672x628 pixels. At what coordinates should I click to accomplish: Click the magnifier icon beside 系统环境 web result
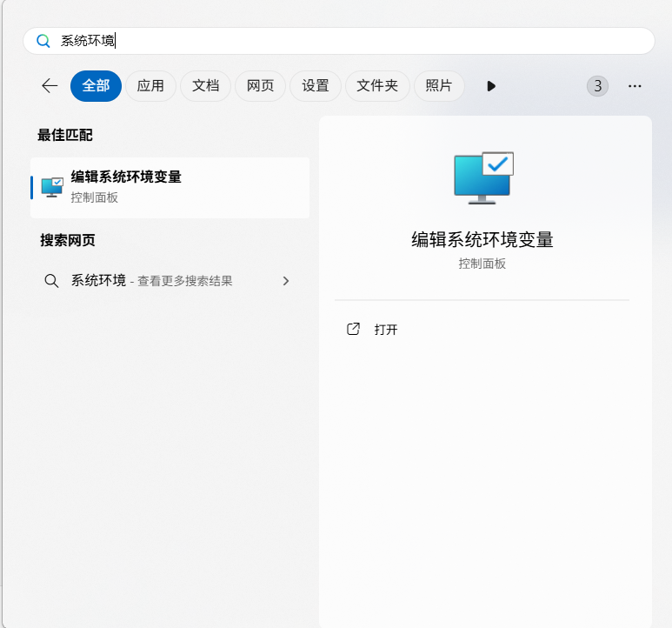[x=51, y=281]
